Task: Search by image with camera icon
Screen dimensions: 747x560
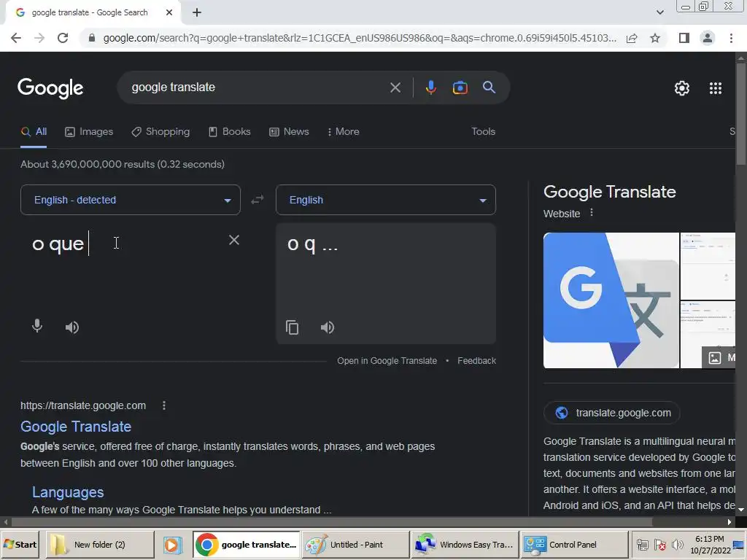Action: (x=460, y=87)
